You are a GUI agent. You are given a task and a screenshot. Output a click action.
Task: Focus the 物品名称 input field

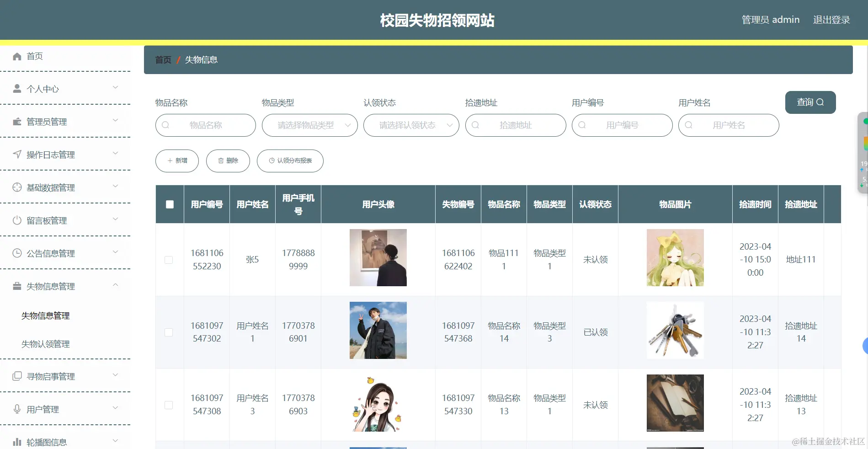click(x=206, y=125)
